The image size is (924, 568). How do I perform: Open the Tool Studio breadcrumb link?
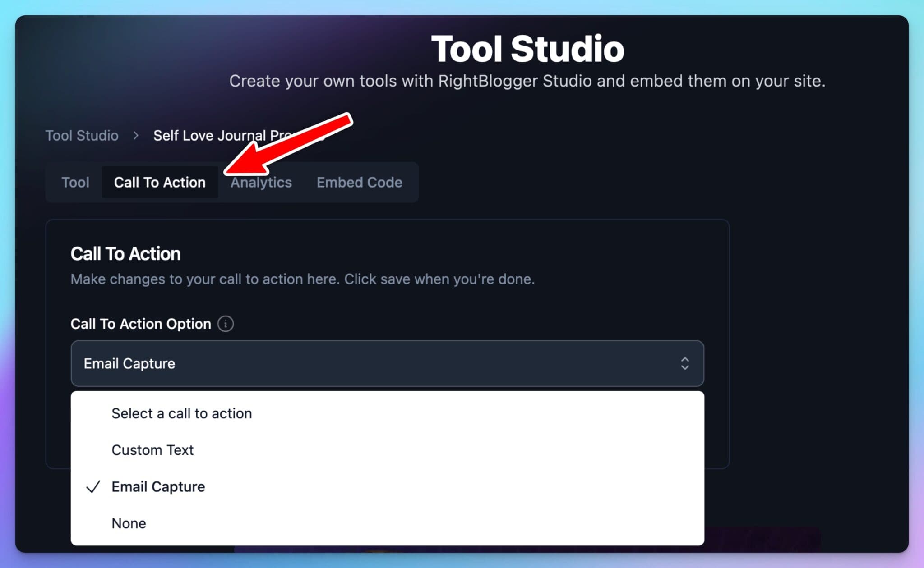tap(82, 135)
